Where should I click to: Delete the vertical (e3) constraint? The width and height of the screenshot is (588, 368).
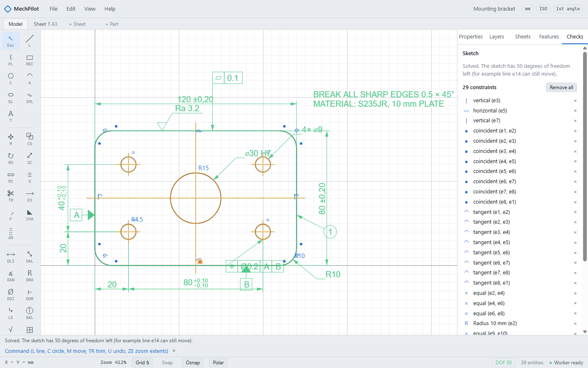tap(575, 101)
